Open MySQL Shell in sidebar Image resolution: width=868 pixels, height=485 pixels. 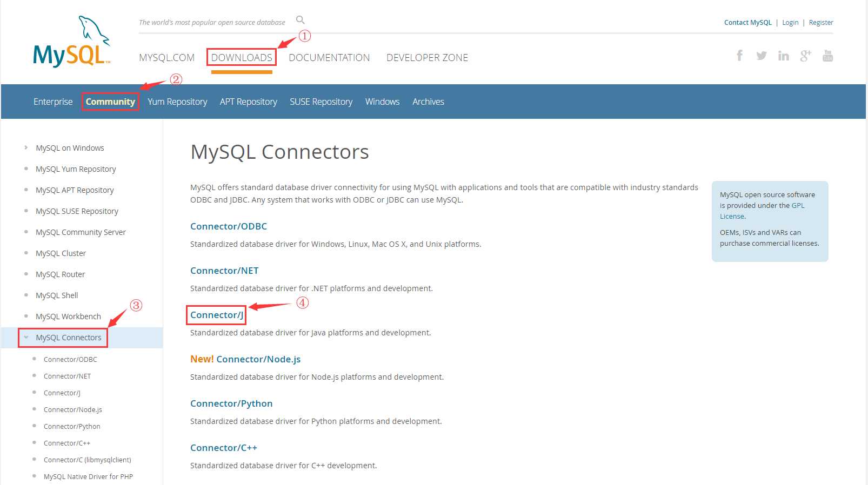click(57, 295)
